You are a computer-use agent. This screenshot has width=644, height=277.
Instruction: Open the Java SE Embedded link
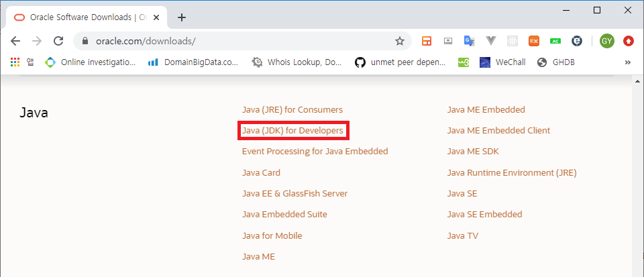484,214
